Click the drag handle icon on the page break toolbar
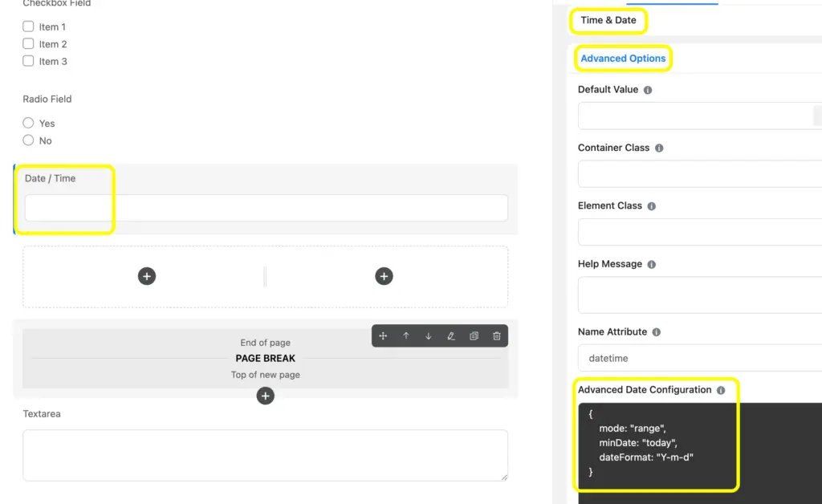822x504 pixels. click(x=384, y=335)
